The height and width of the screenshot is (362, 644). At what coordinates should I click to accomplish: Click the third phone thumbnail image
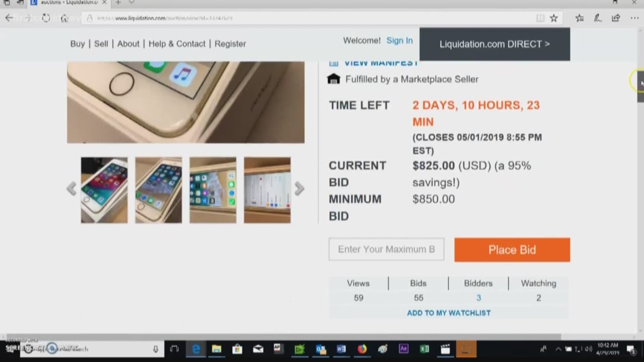(212, 189)
